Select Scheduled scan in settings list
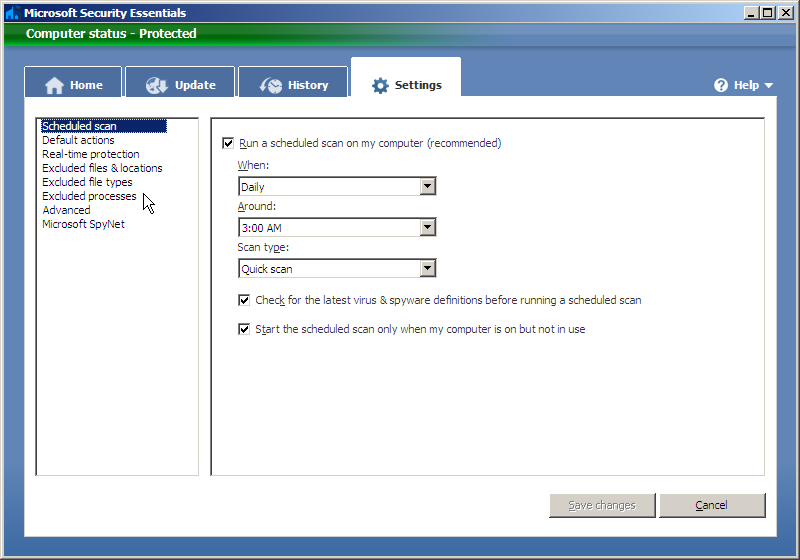 tap(104, 126)
